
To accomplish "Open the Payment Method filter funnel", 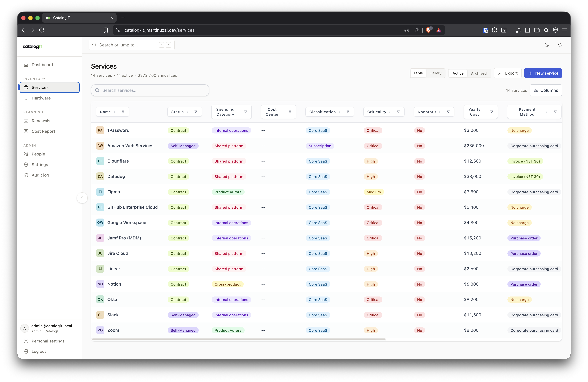I will 555,112.
